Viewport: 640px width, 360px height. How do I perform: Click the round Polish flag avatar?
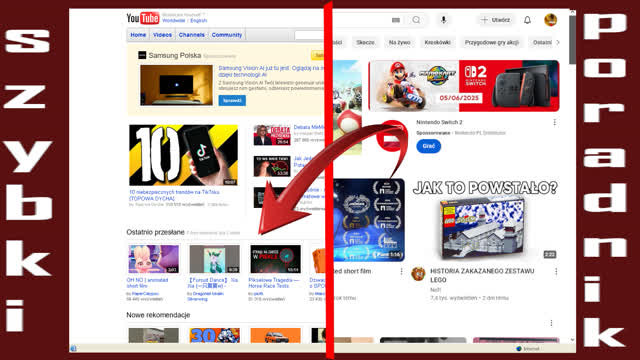[x=391, y=136]
